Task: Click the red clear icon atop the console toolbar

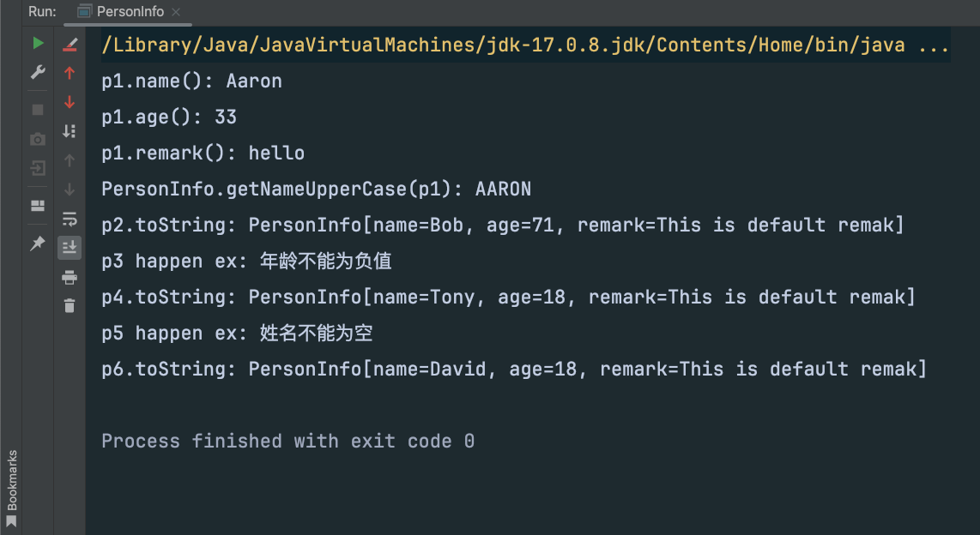Action: click(69, 43)
